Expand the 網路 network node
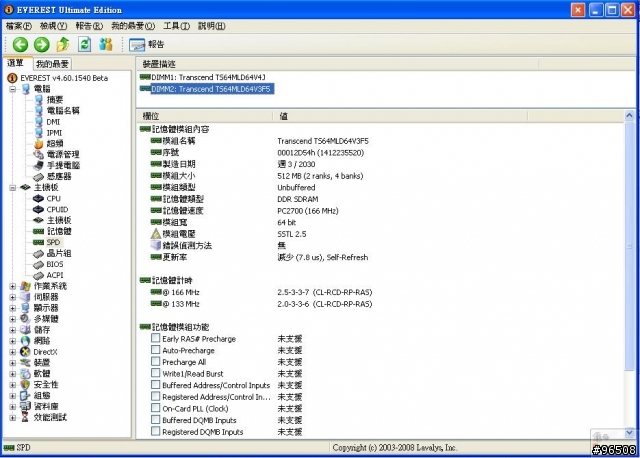 [13, 341]
